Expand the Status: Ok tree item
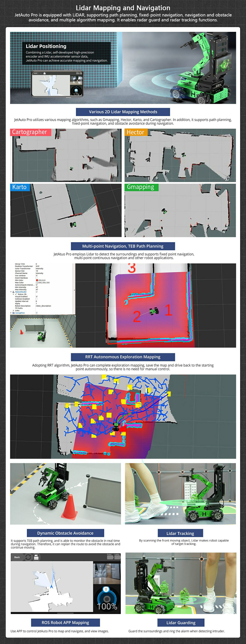This screenshot has height=644, width=246. [14, 294]
